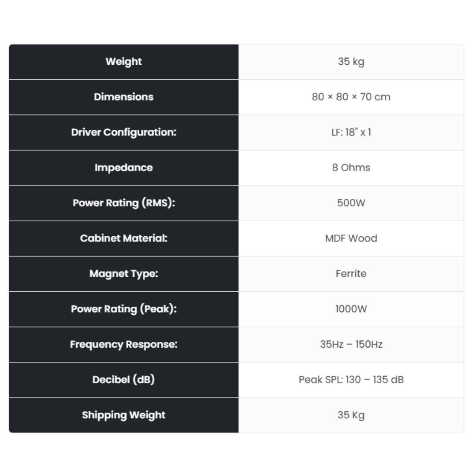Select the 80 × 80 × 70 cm value
Image resolution: width=476 pixels, height=476 pixels.
[x=351, y=97]
